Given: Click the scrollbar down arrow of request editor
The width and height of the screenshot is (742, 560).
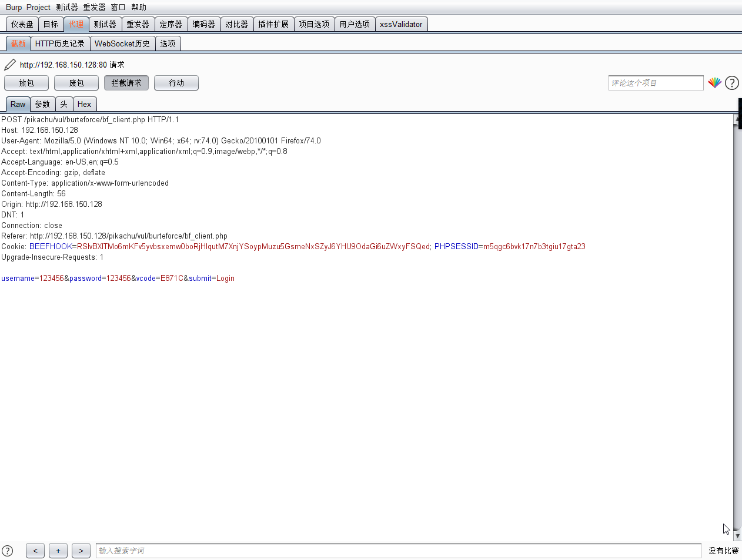Looking at the screenshot, I should [737, 536].
